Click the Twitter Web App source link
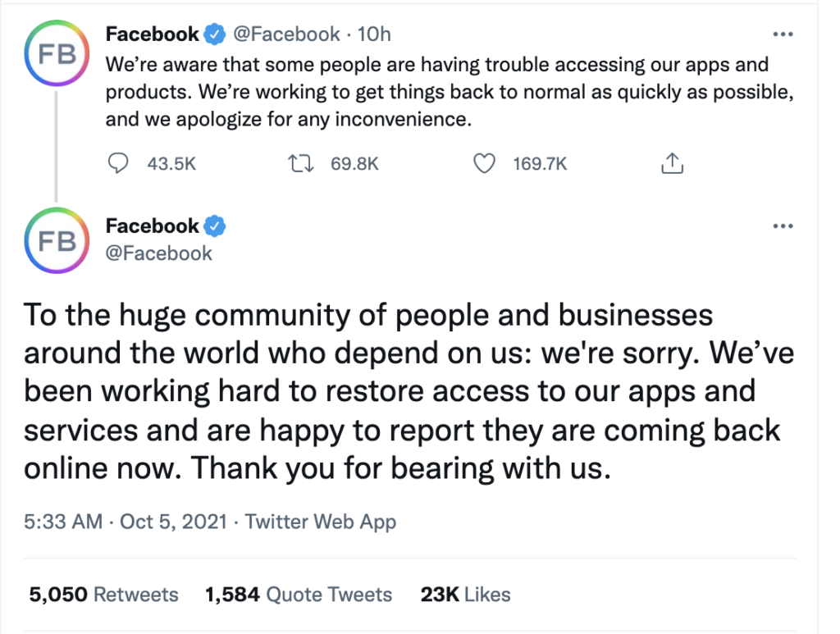This screenshot has width=840, height=634. click(x=321, y=522)
